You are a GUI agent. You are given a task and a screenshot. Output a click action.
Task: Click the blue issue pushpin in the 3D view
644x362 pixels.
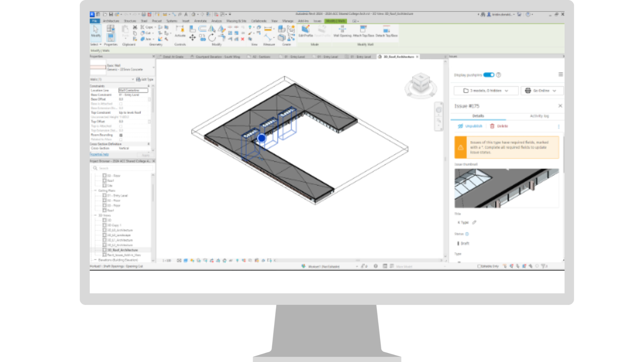click(262, 138)
